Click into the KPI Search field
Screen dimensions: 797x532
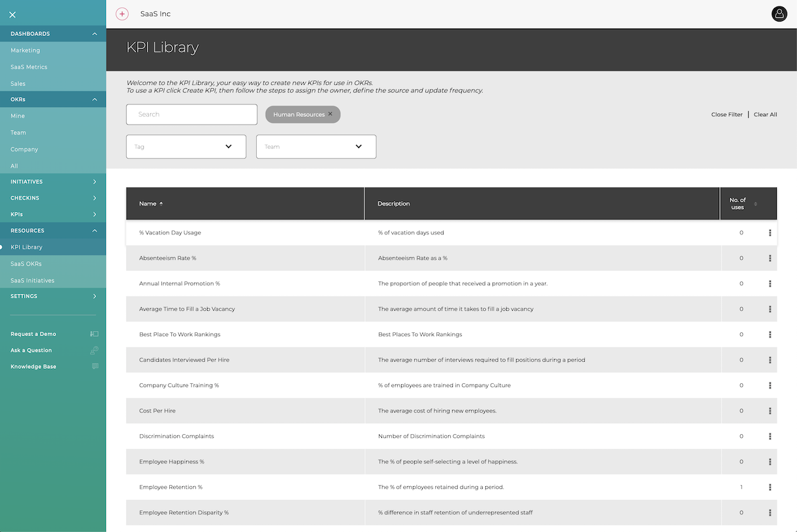tap(191, 114)
